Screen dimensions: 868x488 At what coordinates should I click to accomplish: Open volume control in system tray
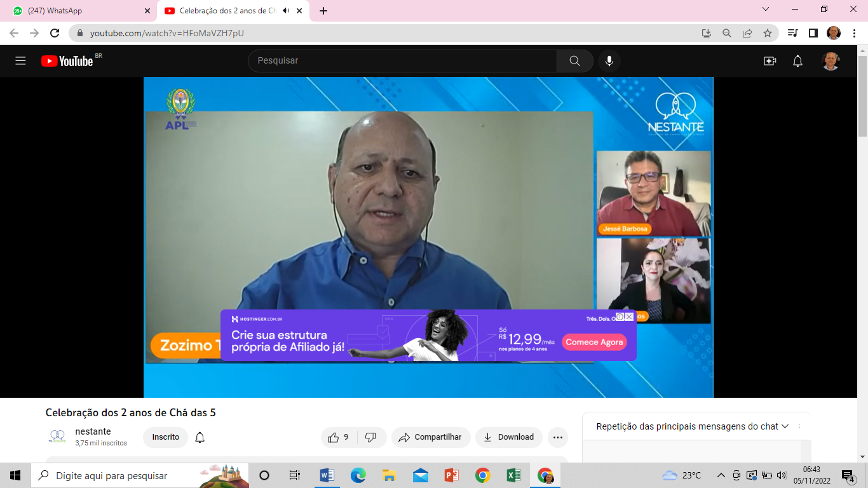(x=782, y=475)
